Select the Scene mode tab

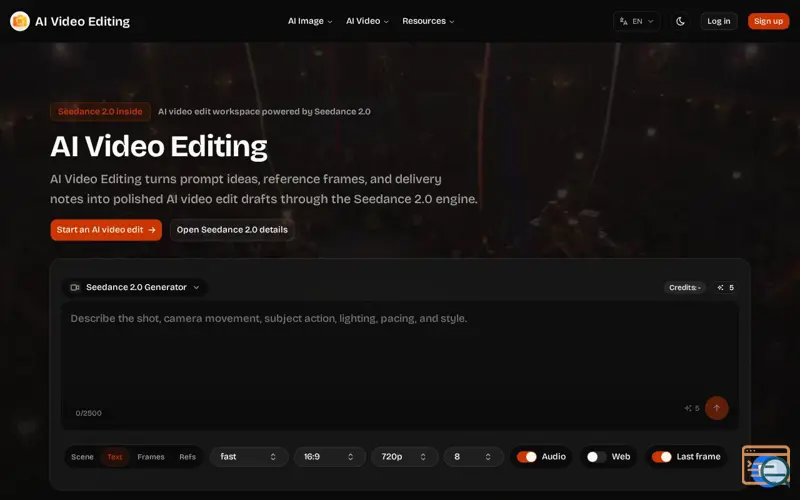click(82, 457)
